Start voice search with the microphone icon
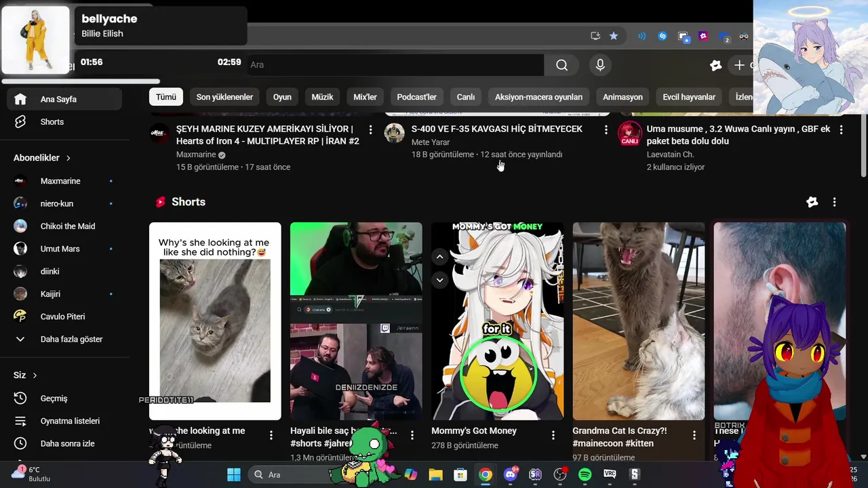 point(600,65)
